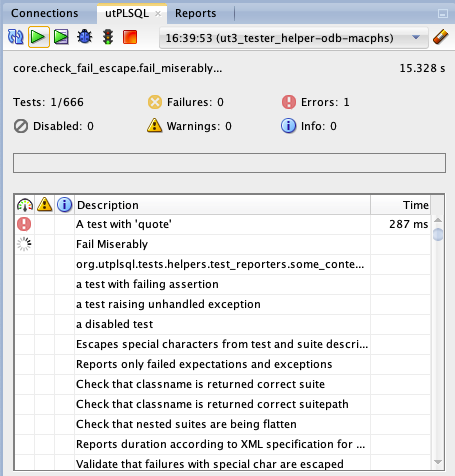455x476 pixels.
Task: Sort by status gauge column header
Action: coord(25,205)
